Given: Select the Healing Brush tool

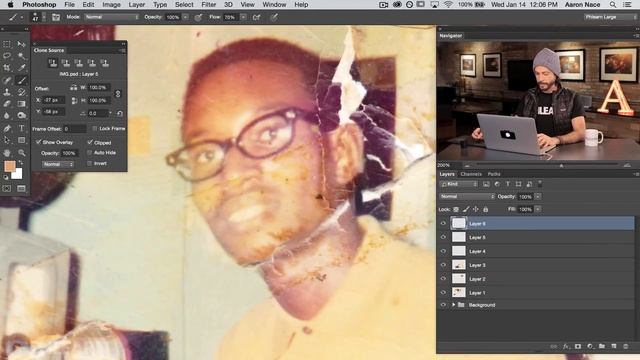Looking at the screenshot, I should pos(7,80).
